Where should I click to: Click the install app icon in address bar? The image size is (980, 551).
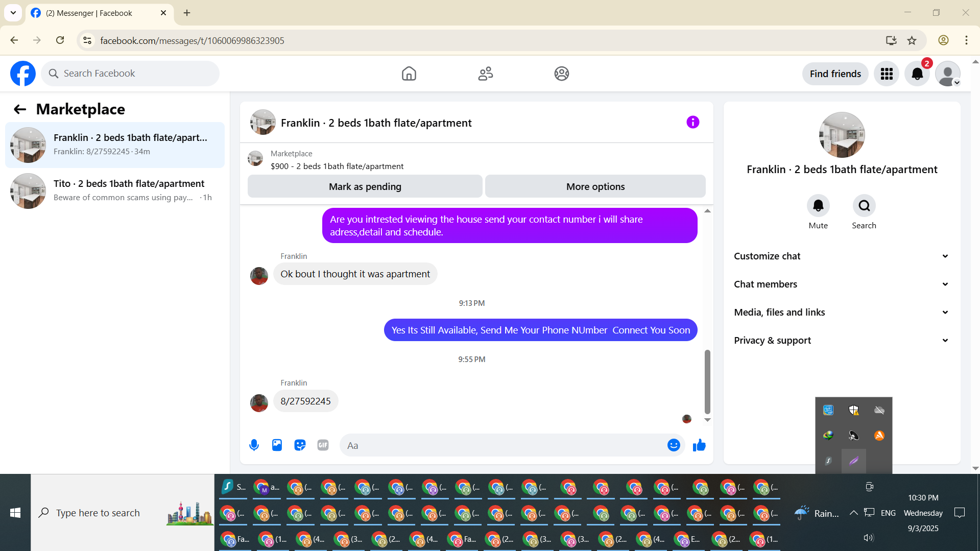click(891, 40)
